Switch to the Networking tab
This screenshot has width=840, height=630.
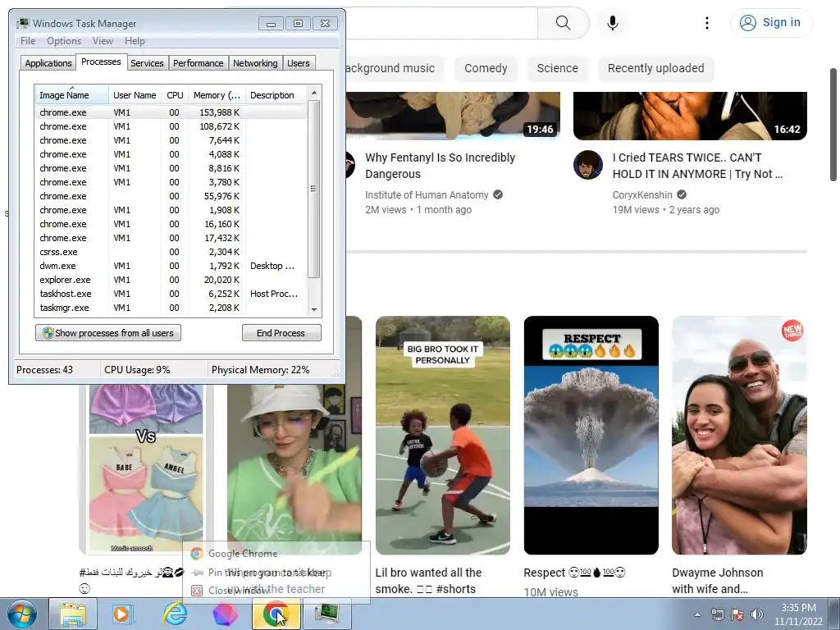click(x=255, y=62)
